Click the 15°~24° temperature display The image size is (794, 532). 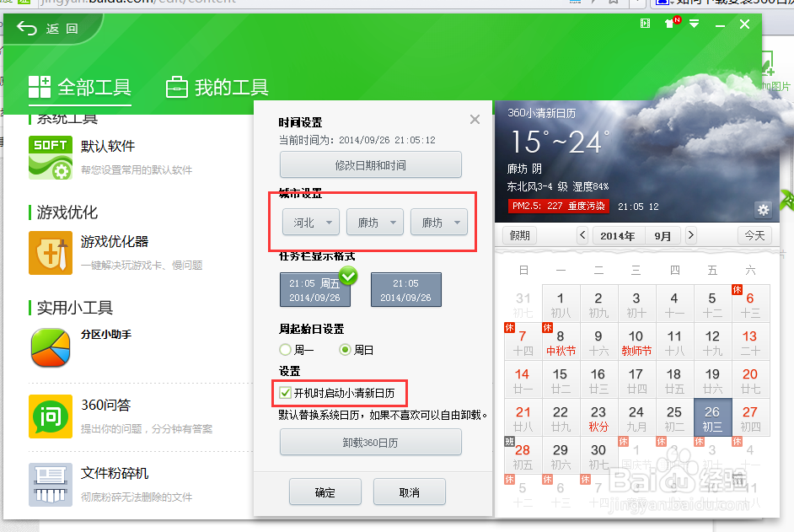point(559,142)
